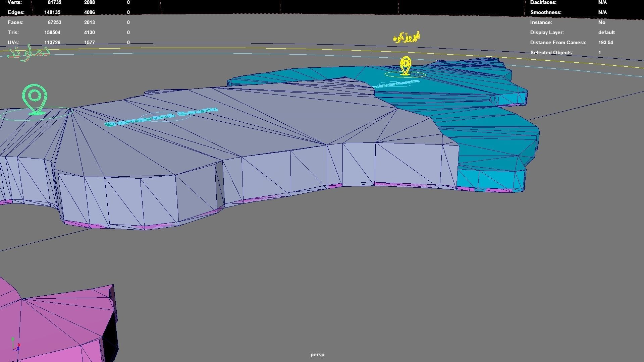This screenshot has height=362, width=644.
Task: Click the XYZ axis orientation gizmo
Action: 16,345
